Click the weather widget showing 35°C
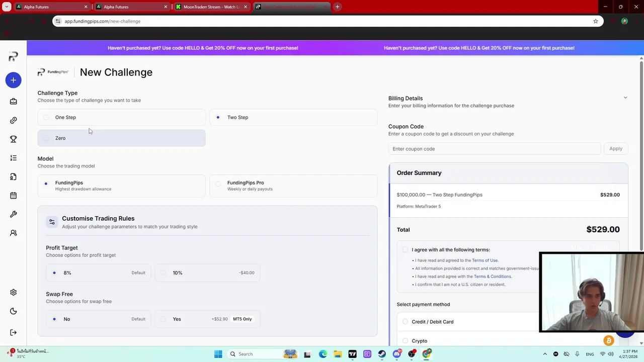 coord(28,353)
